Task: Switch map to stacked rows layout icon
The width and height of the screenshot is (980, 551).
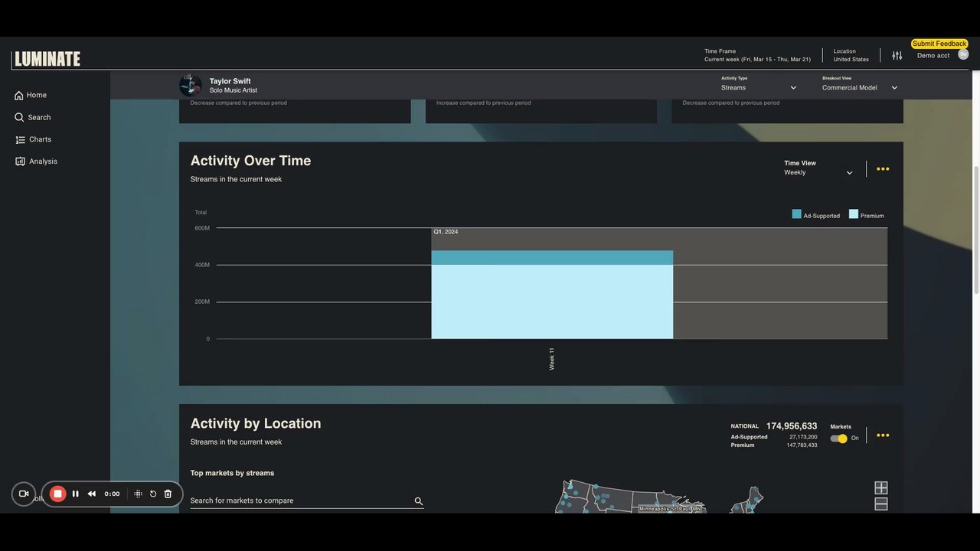Action: (881, 504)
